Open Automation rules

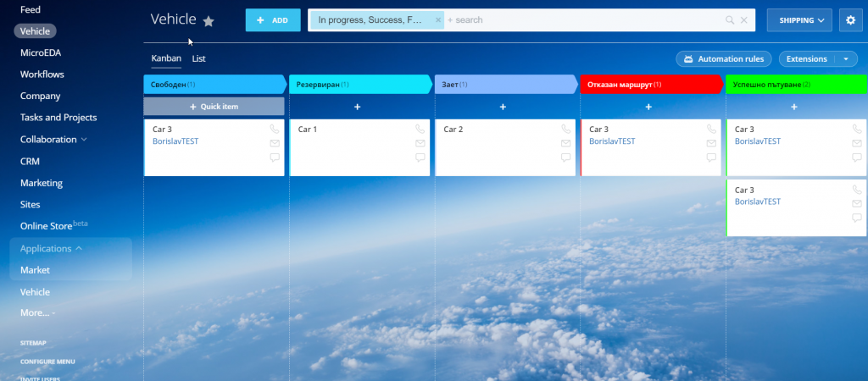pyautogui.click(x=724, y=59)
